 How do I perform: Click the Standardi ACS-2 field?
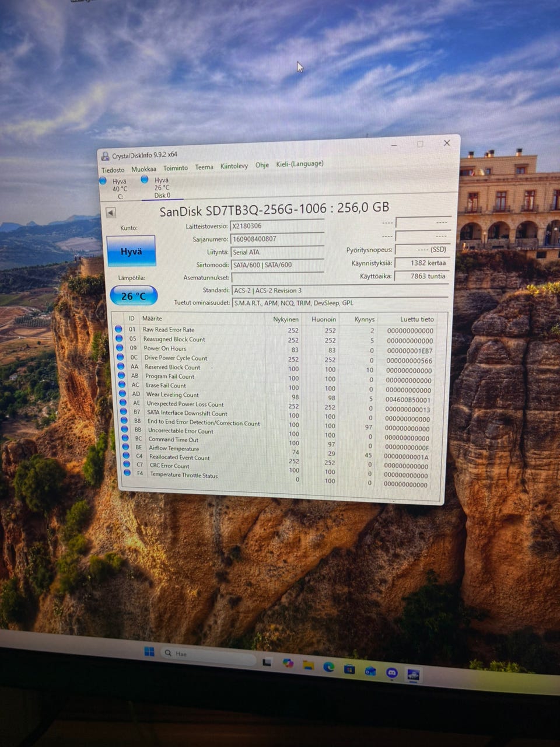point(339,290)
